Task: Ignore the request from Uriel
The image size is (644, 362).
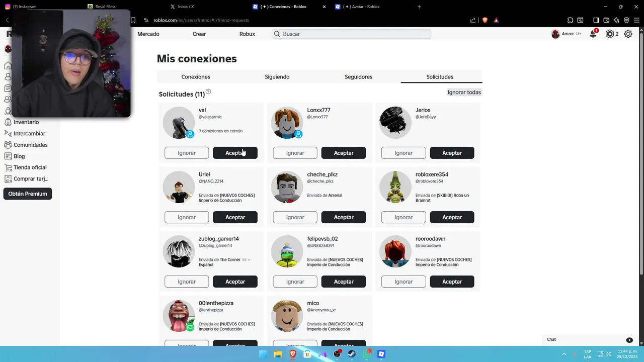Action: point(187,217)
